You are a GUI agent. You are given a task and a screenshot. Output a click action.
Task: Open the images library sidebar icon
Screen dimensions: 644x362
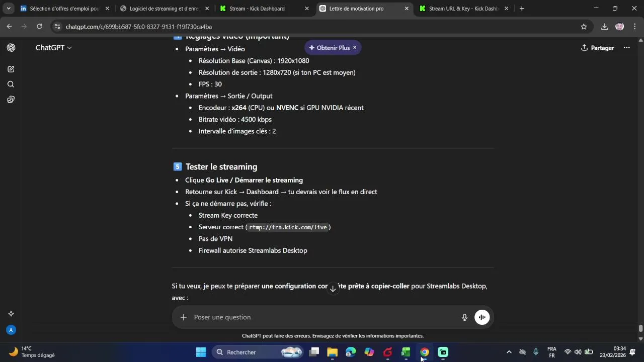click(11, 100)
